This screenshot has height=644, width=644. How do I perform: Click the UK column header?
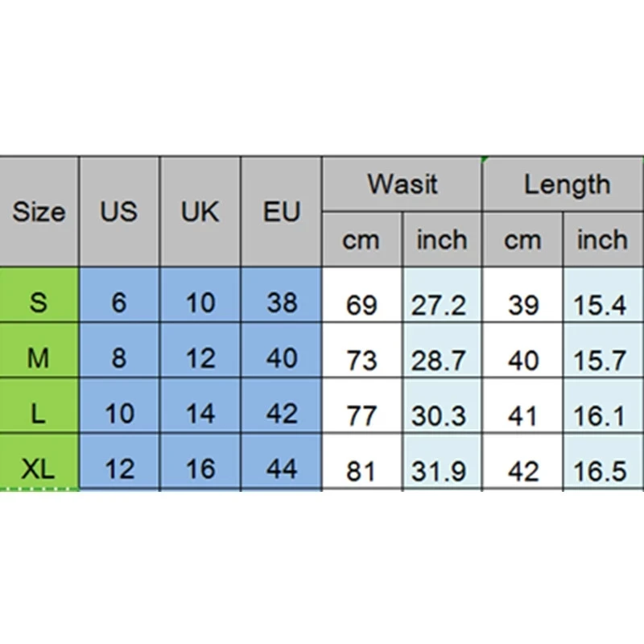[x=200, y=213]
